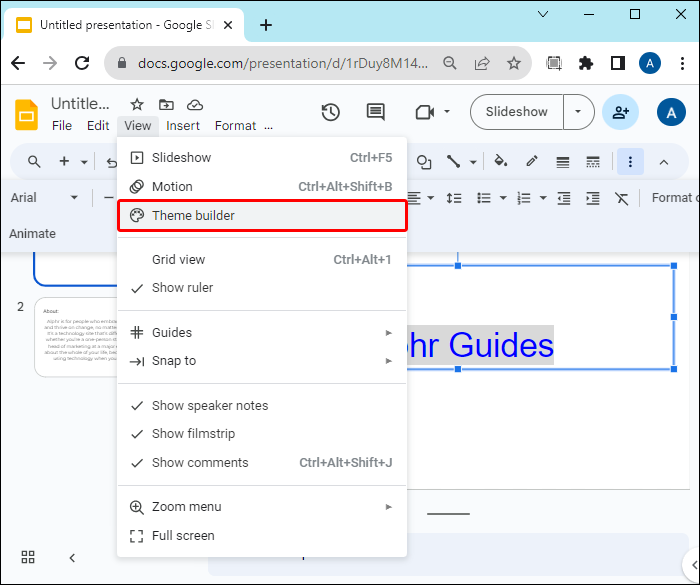Open the meet camera dropdown arrow
This screenshot has height=585, width=700.
click(446, 112)
